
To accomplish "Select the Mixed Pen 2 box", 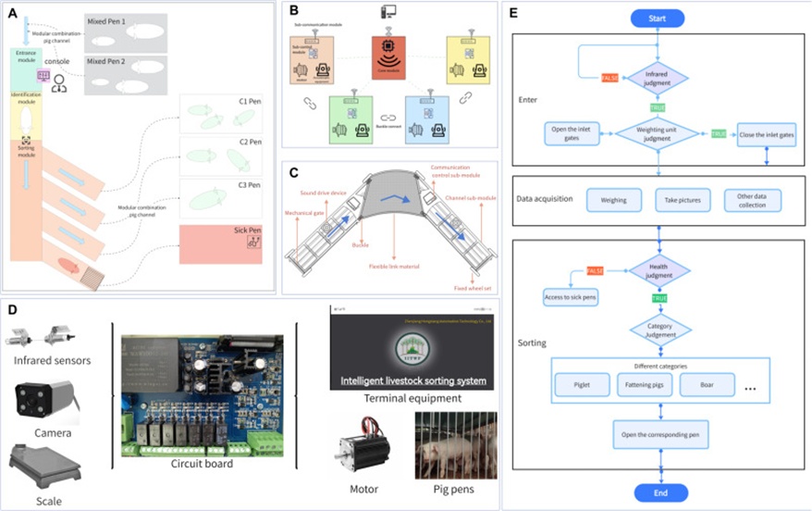I will coord(126,76).
